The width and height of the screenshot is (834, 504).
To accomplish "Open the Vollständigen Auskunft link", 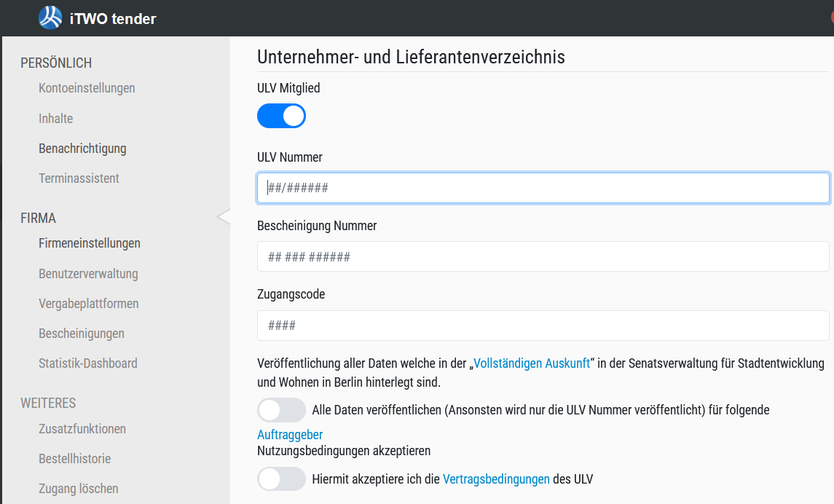I will [x=532, y=363].
